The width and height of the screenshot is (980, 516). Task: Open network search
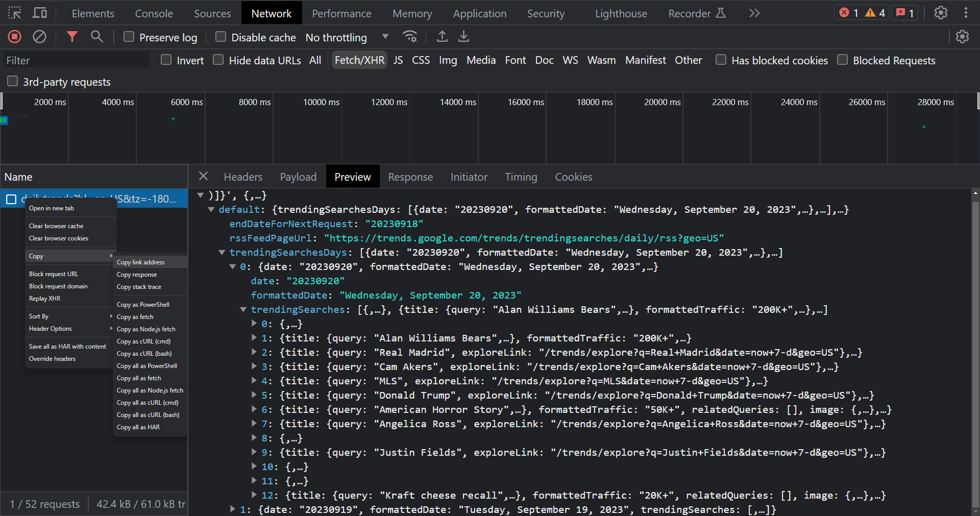pos(97,36)
